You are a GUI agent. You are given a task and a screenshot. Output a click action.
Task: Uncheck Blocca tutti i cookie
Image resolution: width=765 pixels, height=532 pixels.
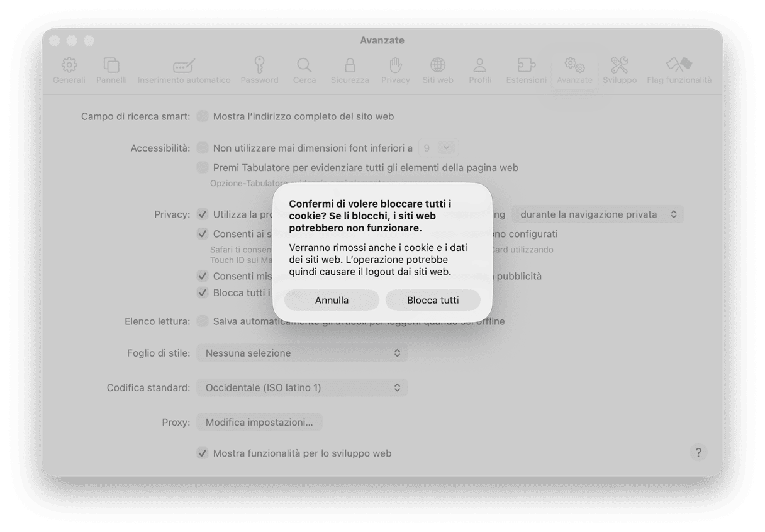coord(203,292)
